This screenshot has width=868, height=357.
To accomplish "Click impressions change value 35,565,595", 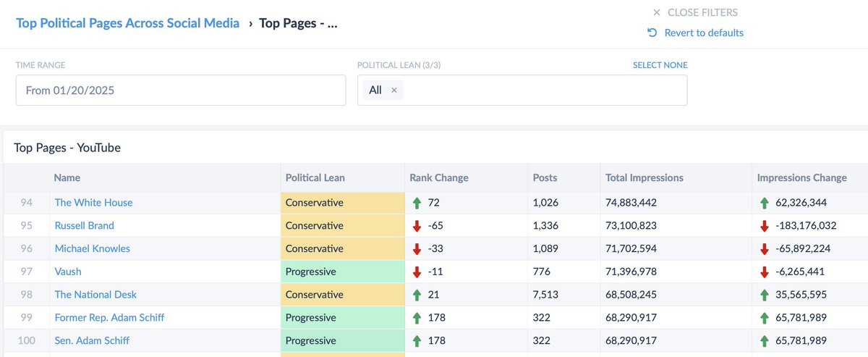I will [801, 295].
